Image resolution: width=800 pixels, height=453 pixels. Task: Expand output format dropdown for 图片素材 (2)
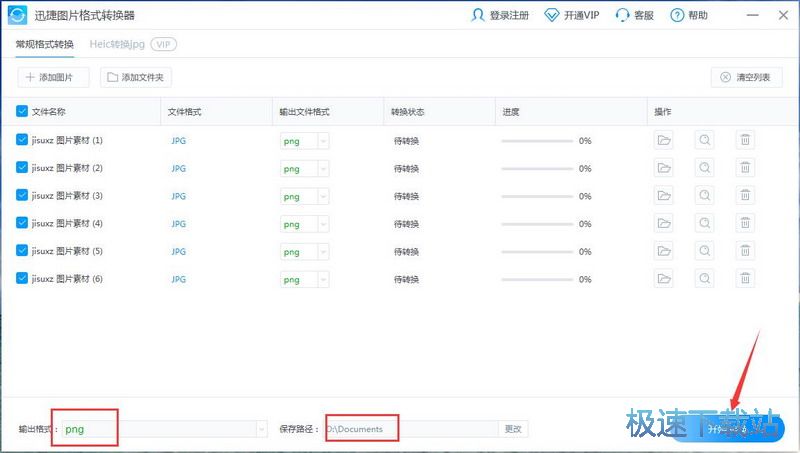(x=322, y=169)
